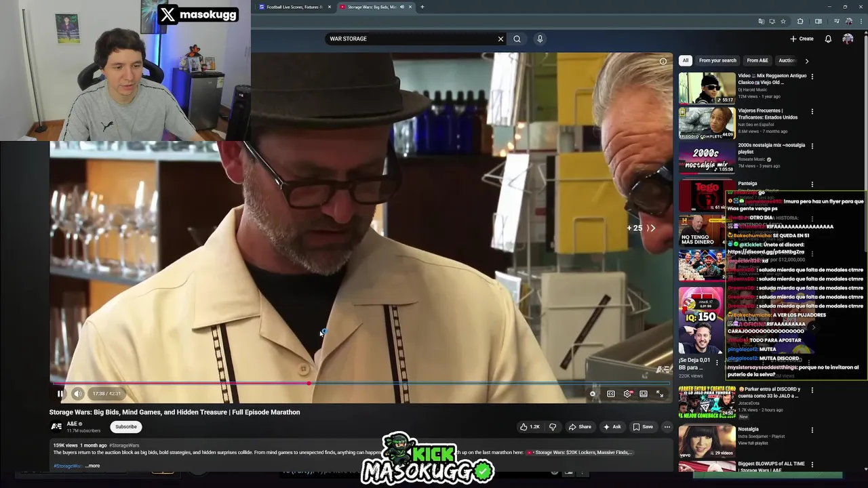Select the Auction chip

787,60
